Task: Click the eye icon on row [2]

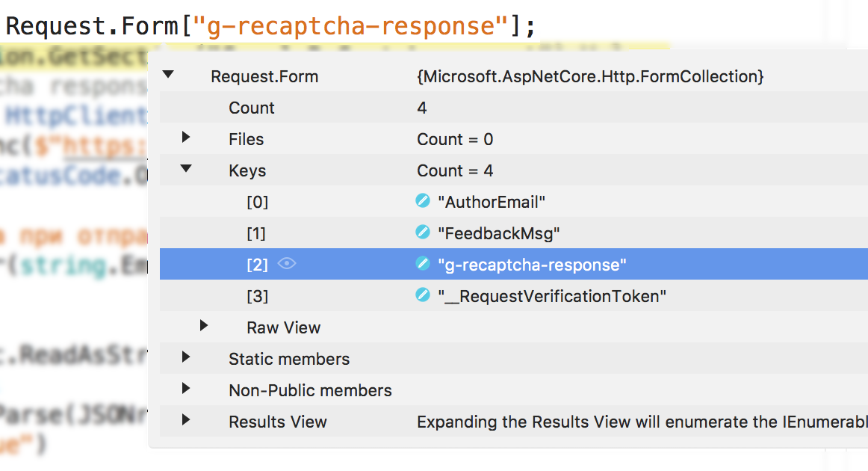Action: (x=287, y=263)
